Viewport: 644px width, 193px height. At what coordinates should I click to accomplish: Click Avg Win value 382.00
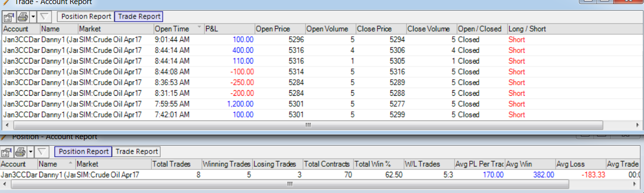tap(543, 175)
